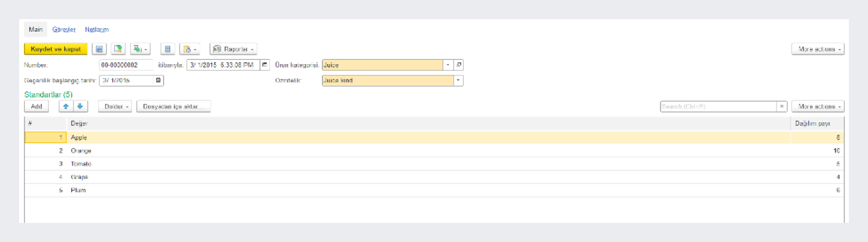
Task: Move row down with blue down arrow
Action: pyautogui.click(x=80, y=106)
